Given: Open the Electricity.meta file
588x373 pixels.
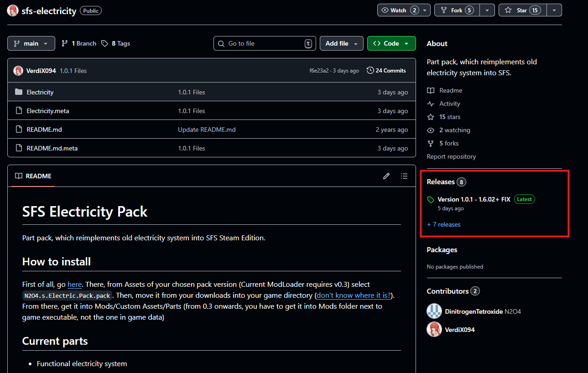Looking at the screenshot, I should [48, 111].
